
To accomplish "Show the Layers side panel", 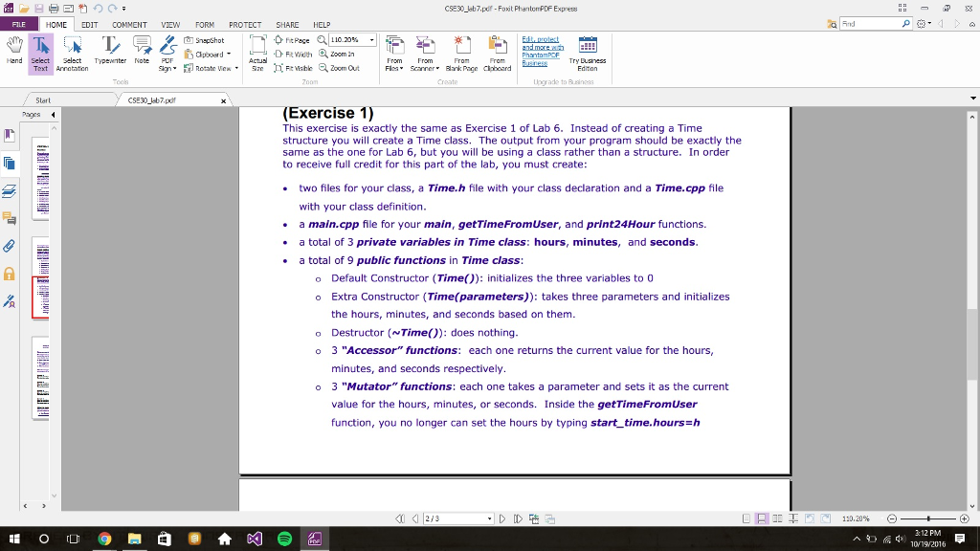I will (x=11, y=190).
